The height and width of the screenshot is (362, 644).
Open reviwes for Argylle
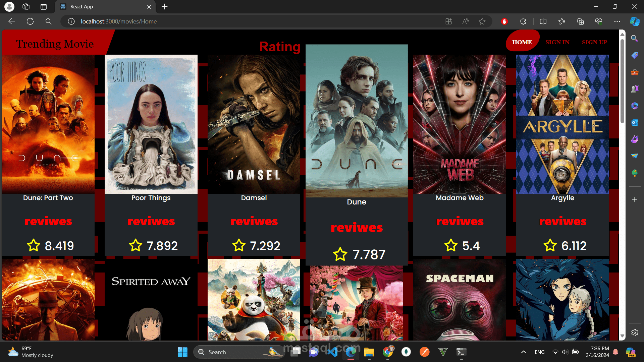click(x=562, y=221)
